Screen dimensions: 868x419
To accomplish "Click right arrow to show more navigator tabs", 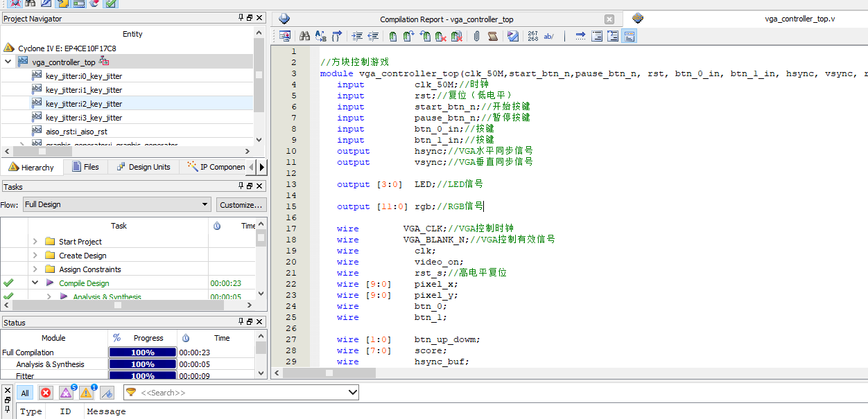I will pyautogui.click(x=261, y=167).
